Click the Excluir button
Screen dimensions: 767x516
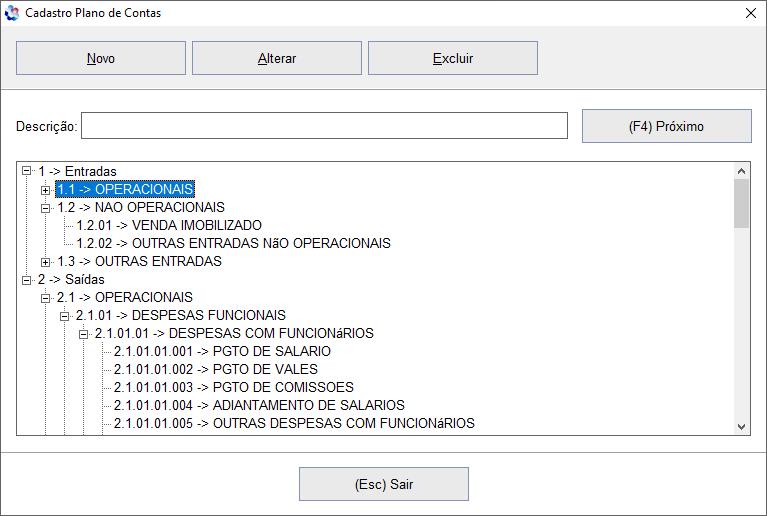(x=453, y=58)
